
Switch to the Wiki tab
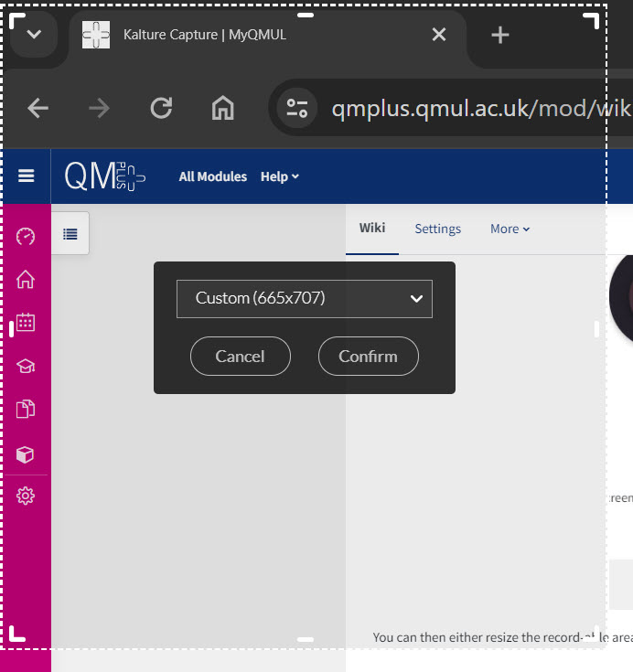[x=372, y=229]
